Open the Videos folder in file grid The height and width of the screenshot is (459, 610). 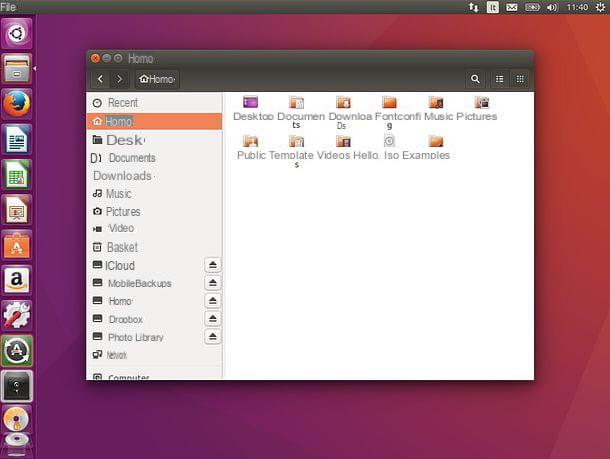click(343, 141)
